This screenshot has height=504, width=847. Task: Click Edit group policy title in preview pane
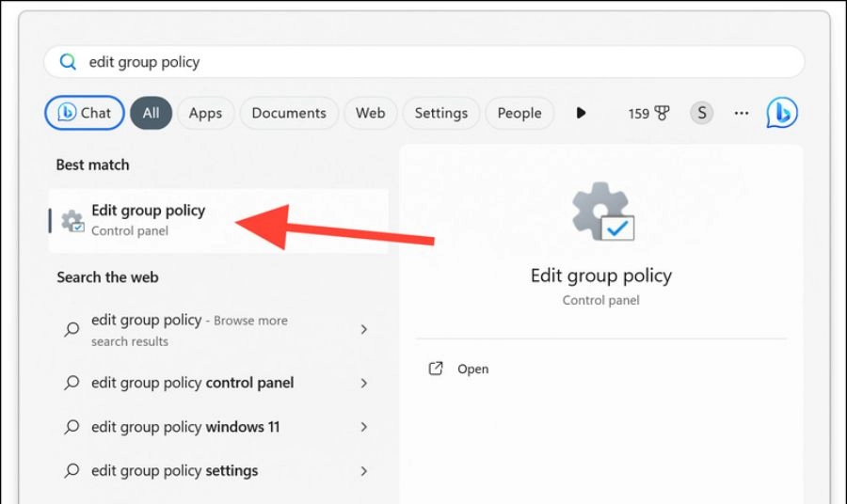point(600,276)
